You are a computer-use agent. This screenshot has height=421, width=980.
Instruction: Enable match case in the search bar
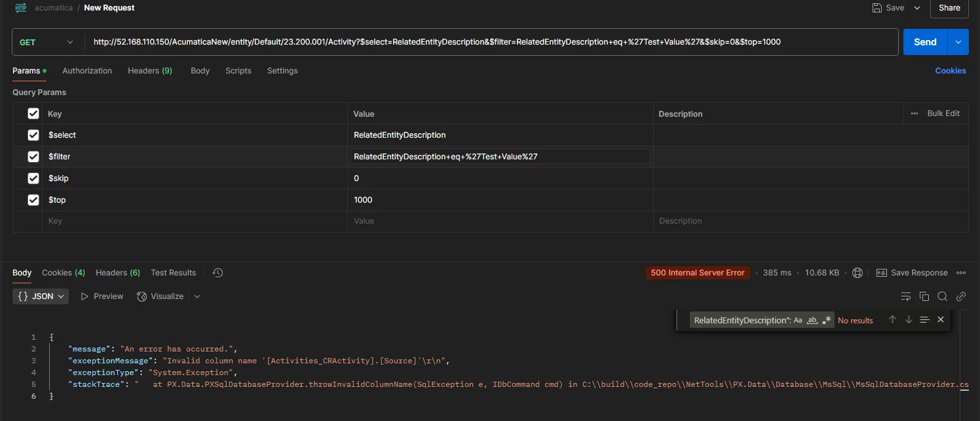coord(798,320)
